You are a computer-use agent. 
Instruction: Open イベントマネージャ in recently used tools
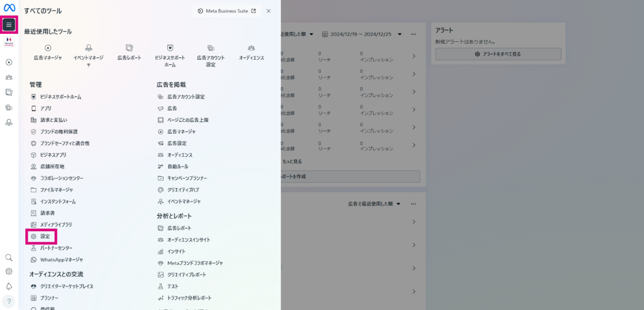(x=89, y=55)
